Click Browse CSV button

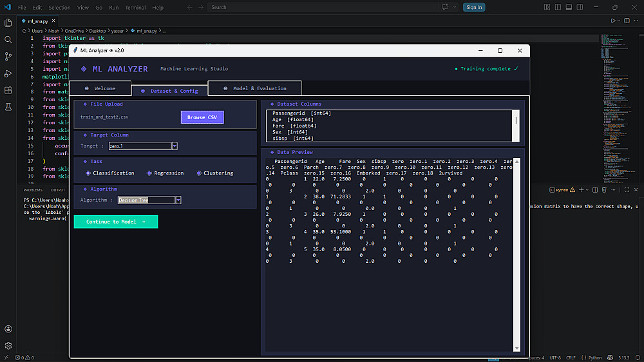(202, 117)
